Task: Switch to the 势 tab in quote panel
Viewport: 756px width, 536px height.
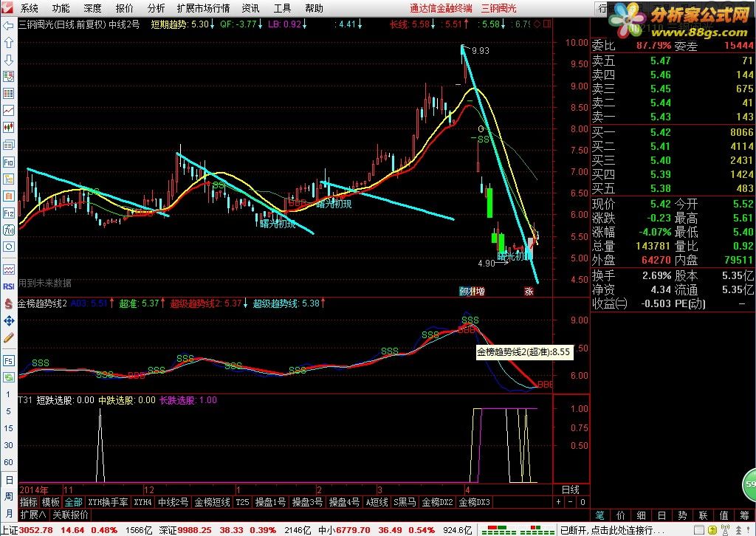Action: [682, 515]
